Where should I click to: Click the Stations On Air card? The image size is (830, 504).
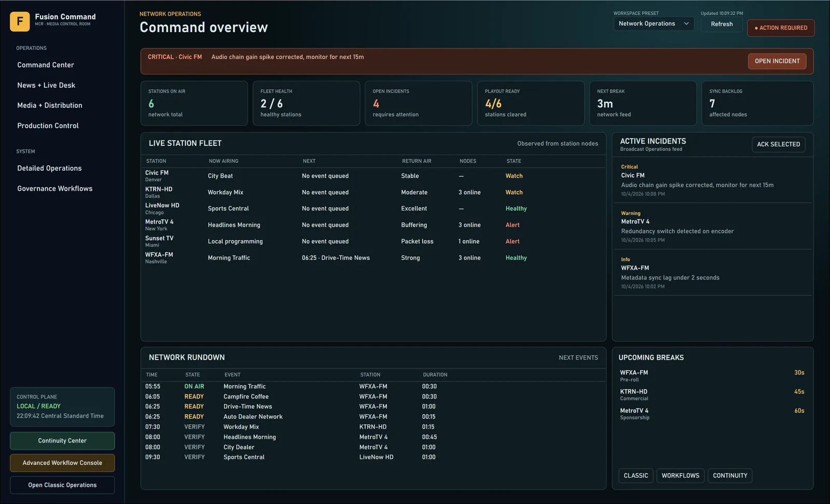coord(194,103)
